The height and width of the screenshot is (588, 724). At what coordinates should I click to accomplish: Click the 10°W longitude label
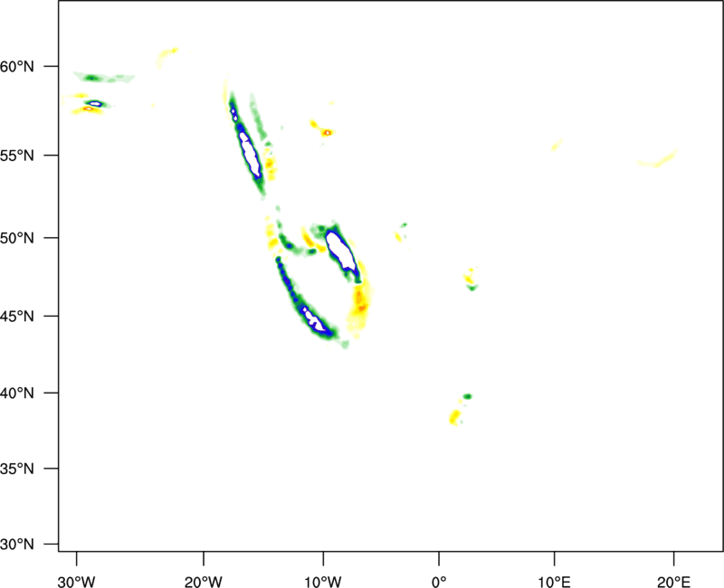pos(323,582)
